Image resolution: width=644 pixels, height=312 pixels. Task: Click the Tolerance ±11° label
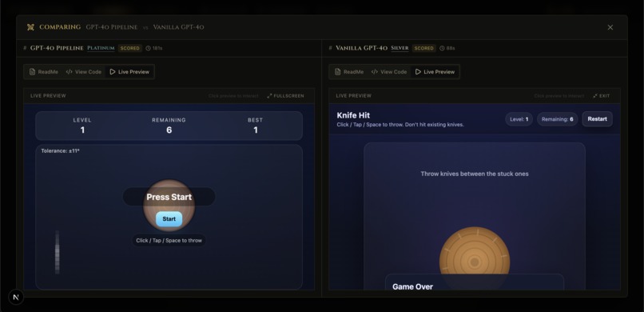tap(60, 151)
